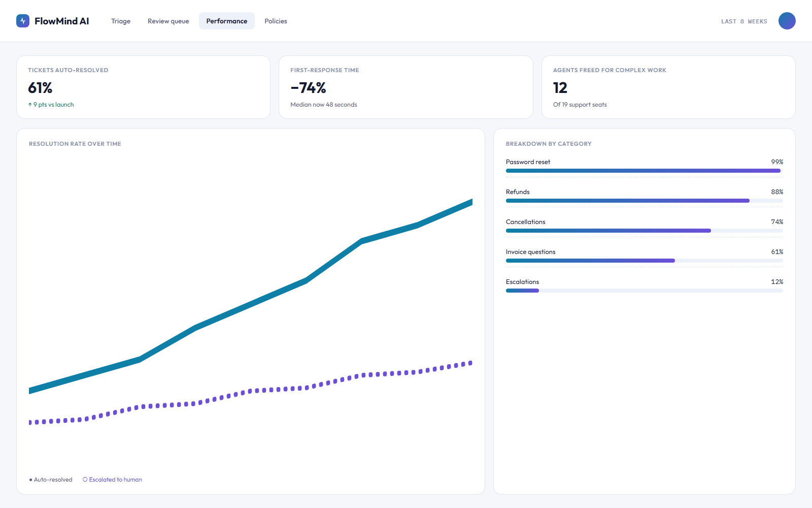This screenshot has height=508, width=812.
Task: Click the 12 agents freed value
Action: (560, 88)
